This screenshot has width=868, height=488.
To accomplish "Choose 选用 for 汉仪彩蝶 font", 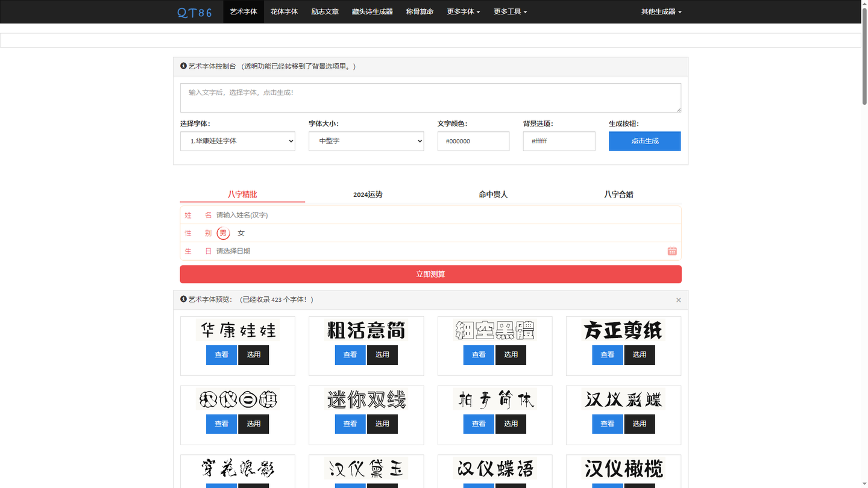I will tap(640, 424).
